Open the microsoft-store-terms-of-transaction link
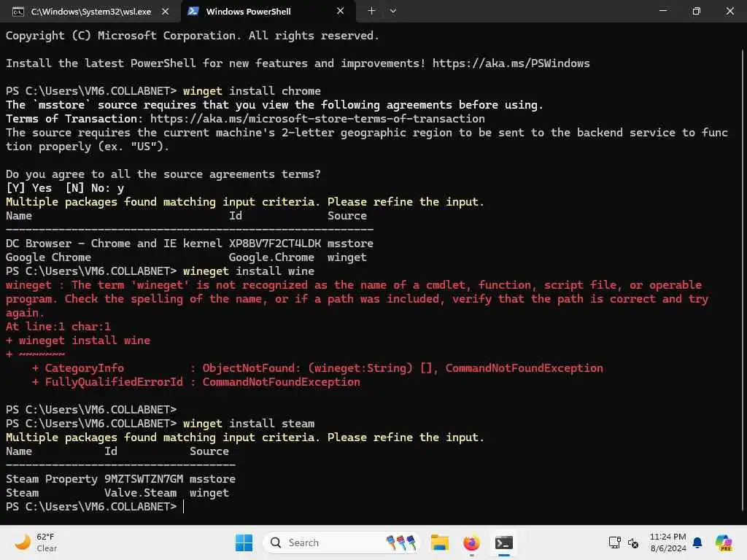 click(317, 119)
